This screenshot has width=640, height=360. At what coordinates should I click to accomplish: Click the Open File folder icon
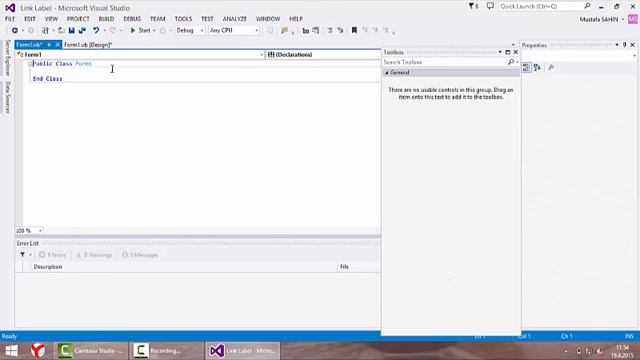coord(61,31)
